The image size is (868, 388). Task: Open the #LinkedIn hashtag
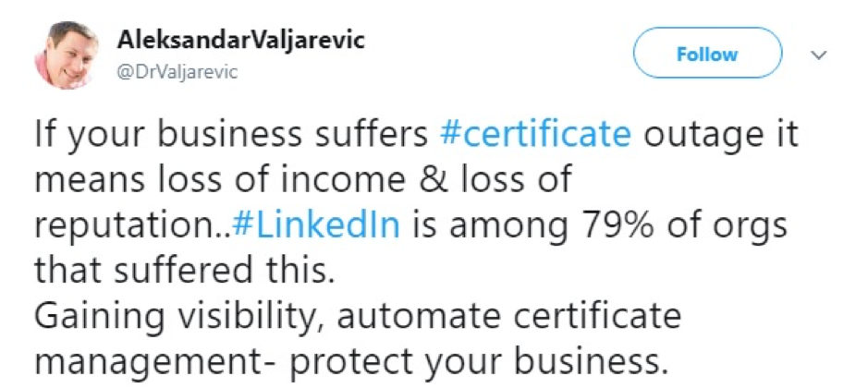pyautogui.click(x=316, y=225)
